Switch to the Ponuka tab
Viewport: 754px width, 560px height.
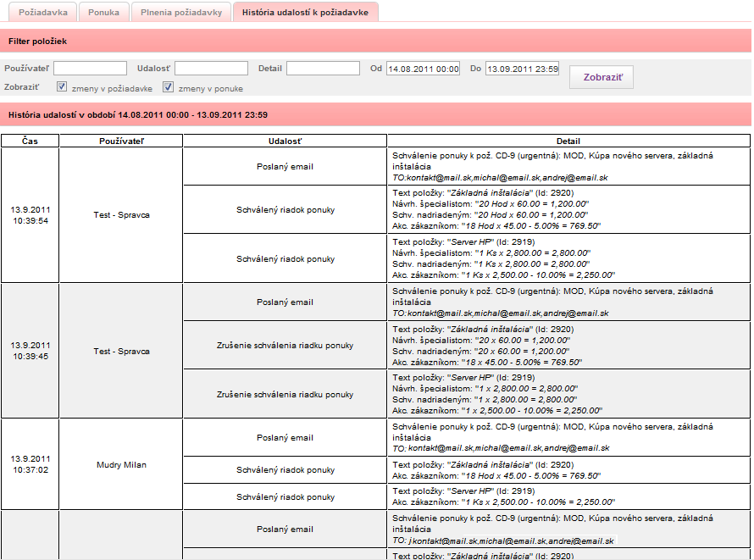(x=103, y=13)
